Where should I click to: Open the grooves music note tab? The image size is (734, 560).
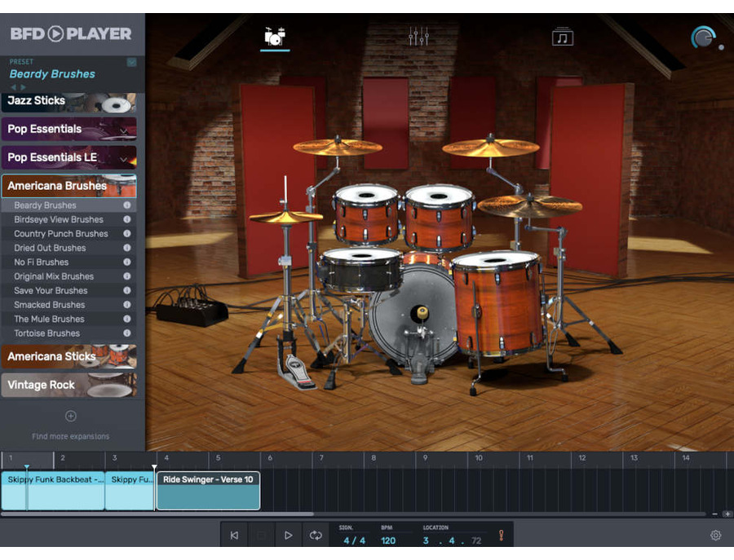pyautogui.click(x=562, y=37)
